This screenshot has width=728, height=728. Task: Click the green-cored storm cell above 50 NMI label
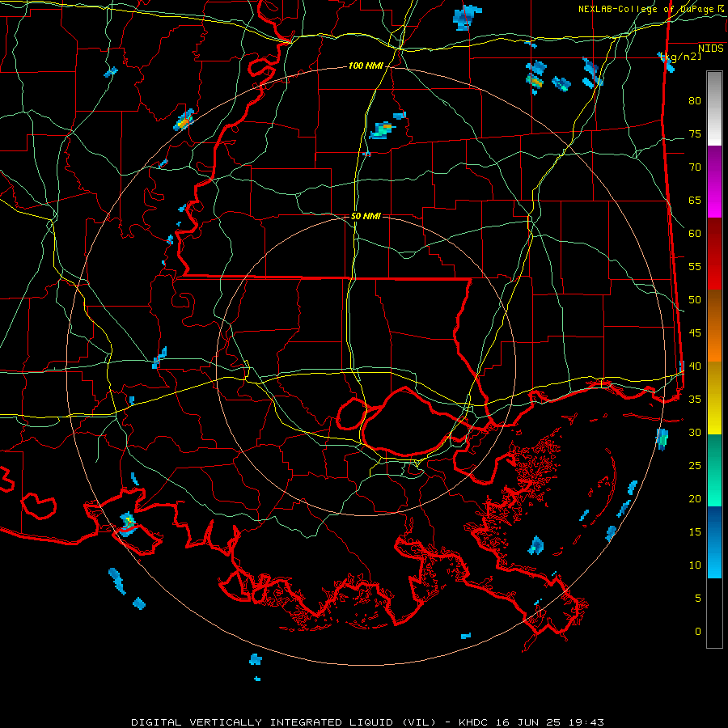382,130
